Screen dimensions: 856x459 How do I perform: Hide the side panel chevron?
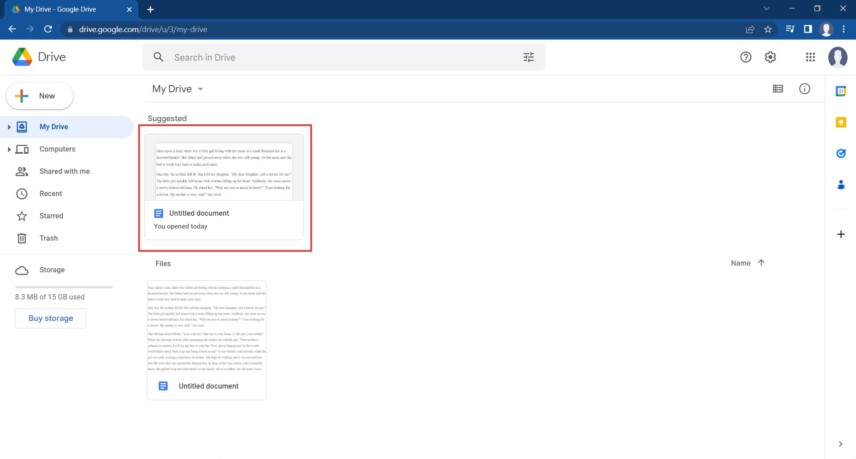point(840,444)
